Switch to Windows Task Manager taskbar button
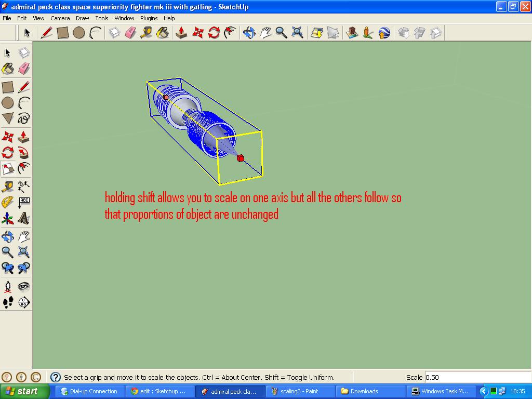 (440, 391)
